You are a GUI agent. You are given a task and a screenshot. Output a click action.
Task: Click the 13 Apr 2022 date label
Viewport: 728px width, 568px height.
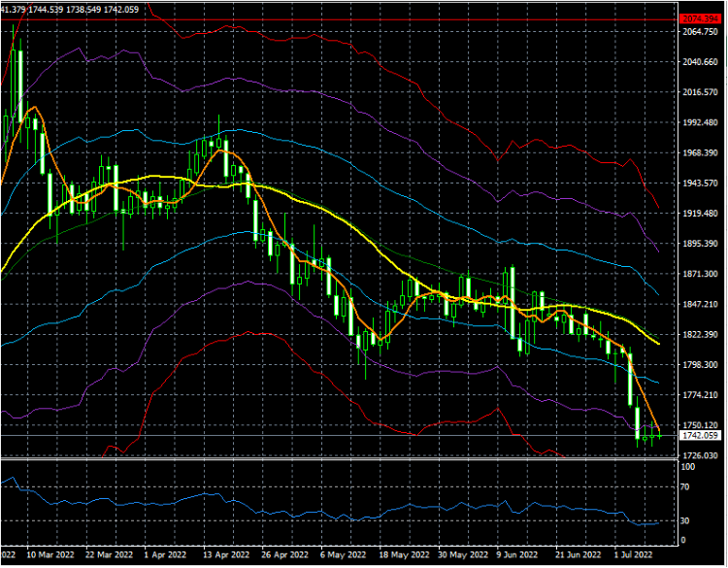tap(226, 555)
